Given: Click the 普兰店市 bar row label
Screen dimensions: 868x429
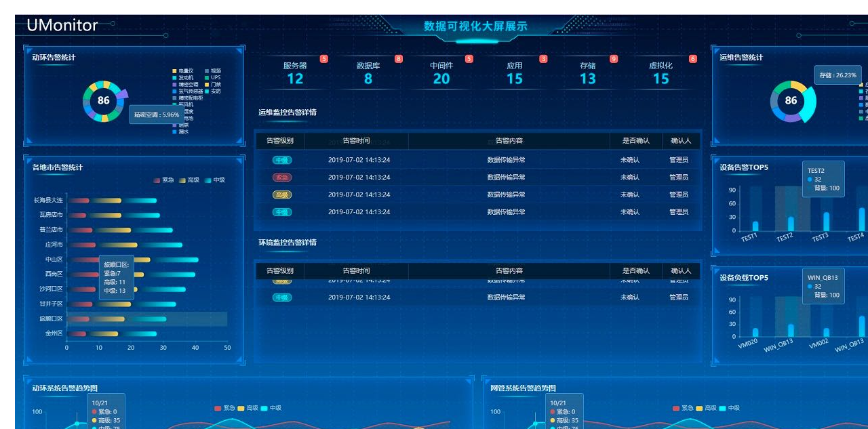Looking at the screenshot, I should (51, 230).
